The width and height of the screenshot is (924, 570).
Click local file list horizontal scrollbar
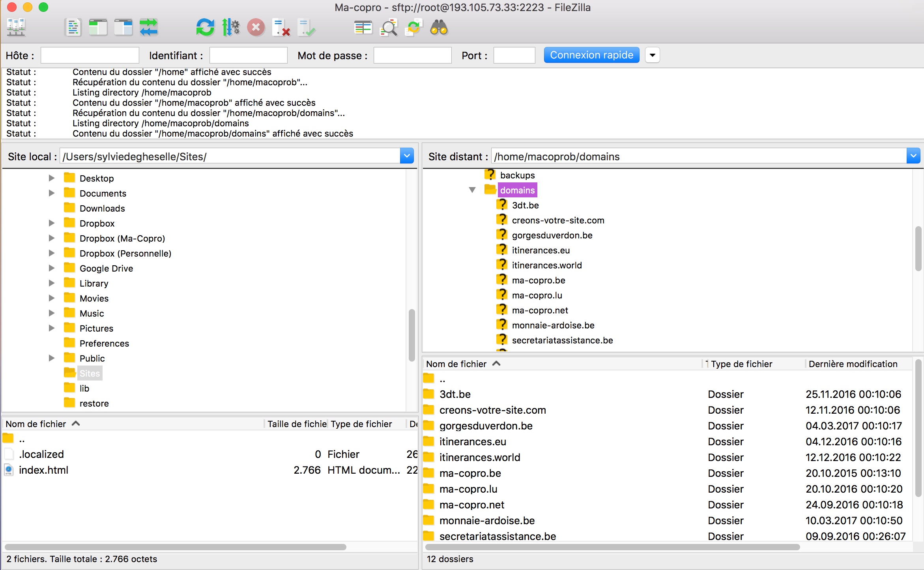176,547
